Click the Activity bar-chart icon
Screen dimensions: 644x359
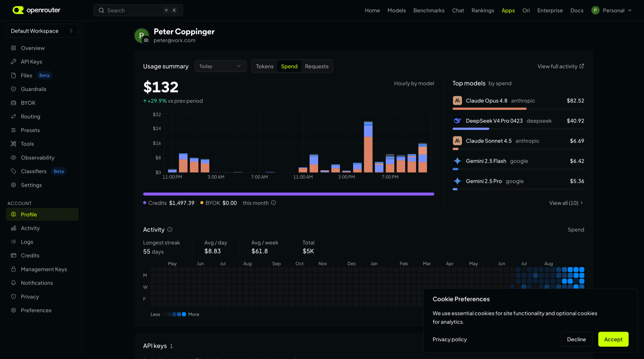tap(14, 228)
